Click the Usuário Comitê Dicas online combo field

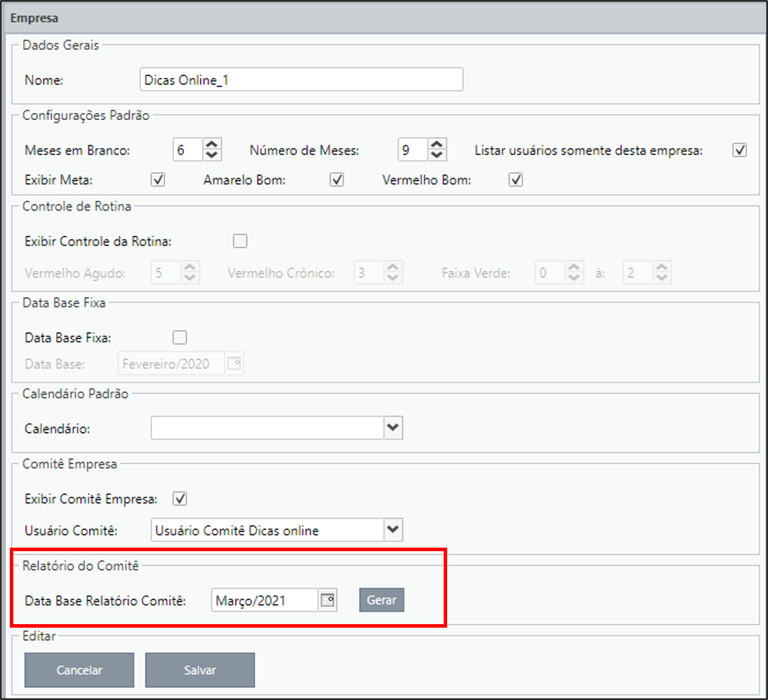[x=267, y=529]
